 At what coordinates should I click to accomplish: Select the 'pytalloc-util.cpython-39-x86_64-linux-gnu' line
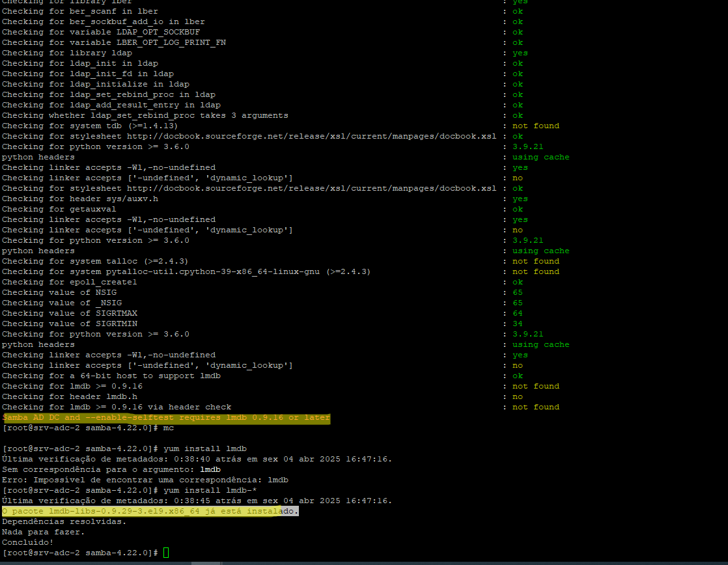pos(186,271)
